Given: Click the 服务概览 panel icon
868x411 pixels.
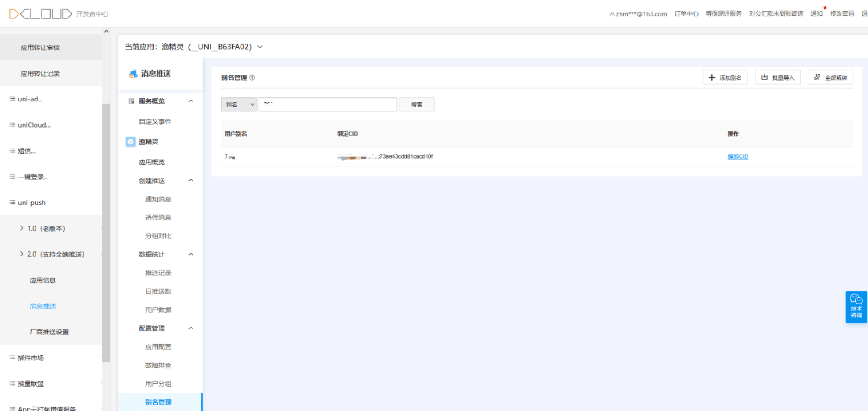Looking at the screenshot, I should [132, 101].
